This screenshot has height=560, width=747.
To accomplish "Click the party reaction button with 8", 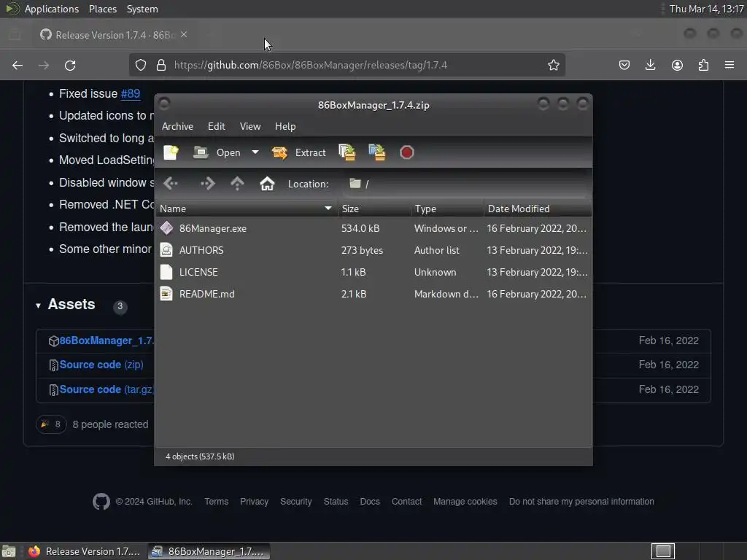I will pos(51,424).
